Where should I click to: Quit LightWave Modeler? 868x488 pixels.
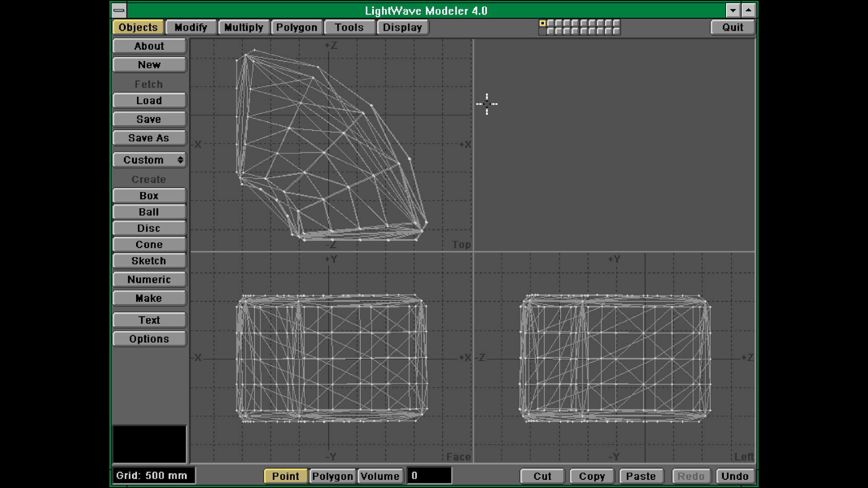(x=732, y=27)
